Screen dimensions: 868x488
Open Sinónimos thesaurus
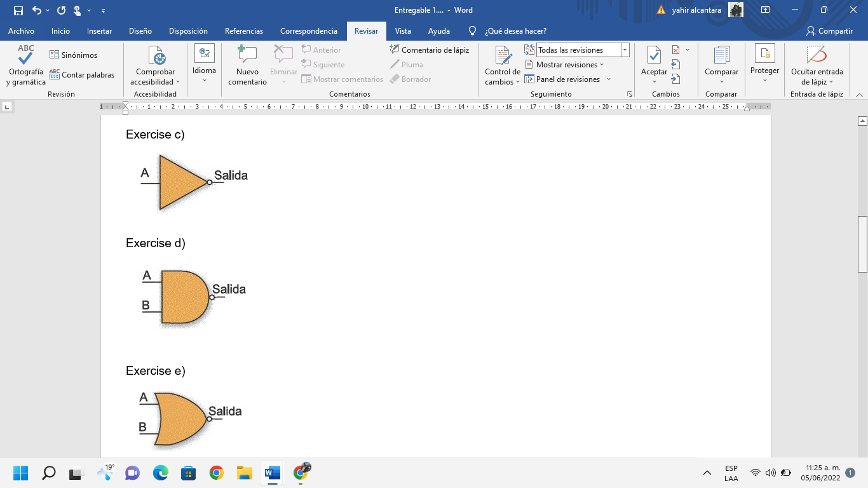[74, 55]
